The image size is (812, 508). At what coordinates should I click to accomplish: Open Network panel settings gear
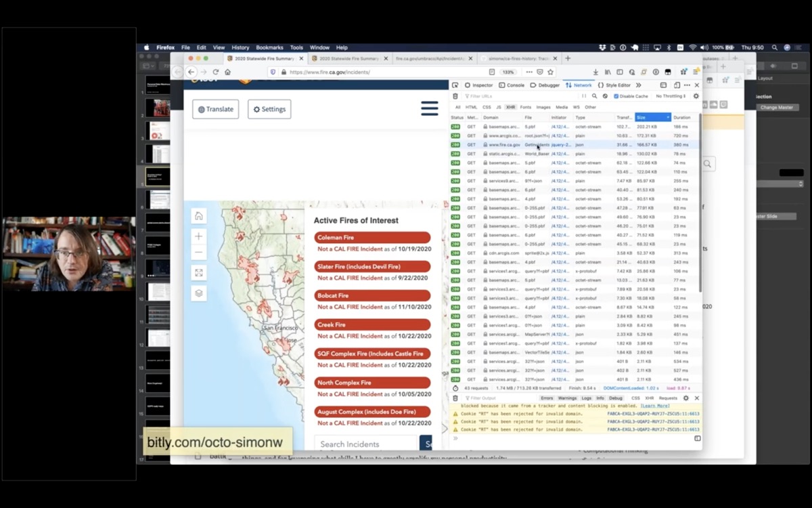click(696, 96)
